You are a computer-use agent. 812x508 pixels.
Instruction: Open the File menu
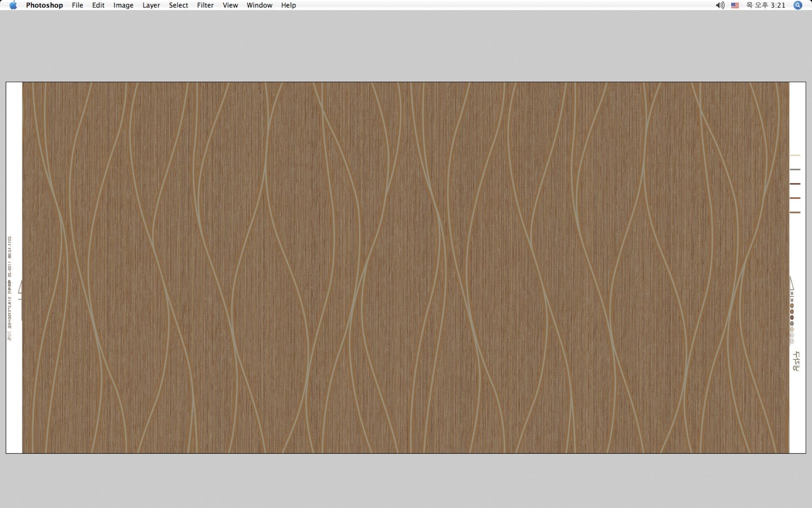pyautogui.click(x=77, y=5)
